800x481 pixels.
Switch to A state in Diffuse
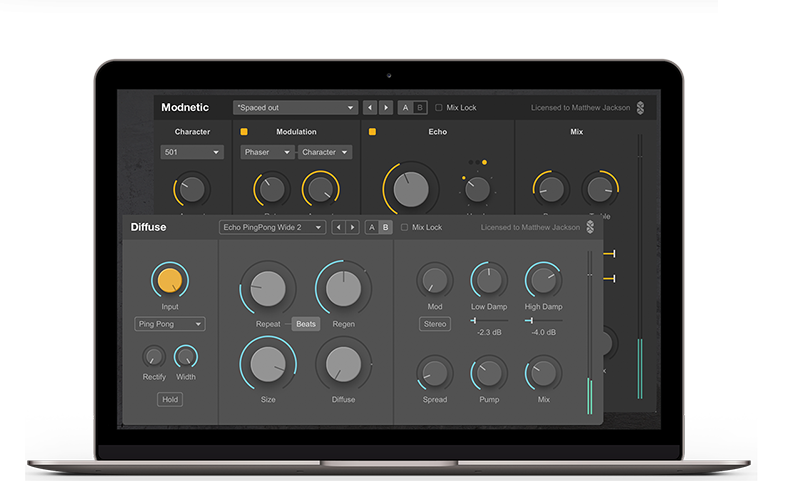[371, 227]
